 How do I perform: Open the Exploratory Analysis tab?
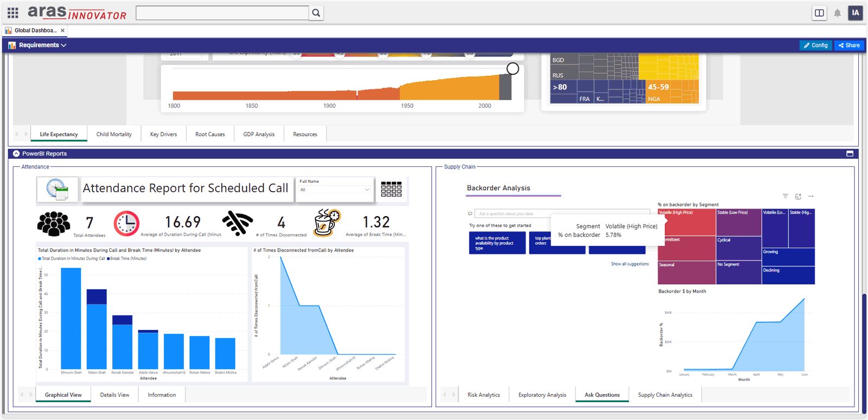click(x=542, y=395)
